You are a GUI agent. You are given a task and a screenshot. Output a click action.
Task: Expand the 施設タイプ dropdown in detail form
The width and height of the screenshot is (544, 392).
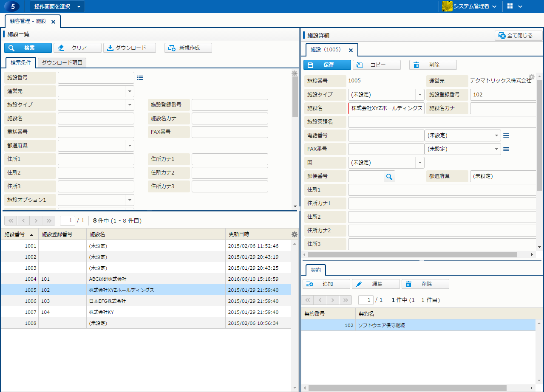[x=420, y=95]
